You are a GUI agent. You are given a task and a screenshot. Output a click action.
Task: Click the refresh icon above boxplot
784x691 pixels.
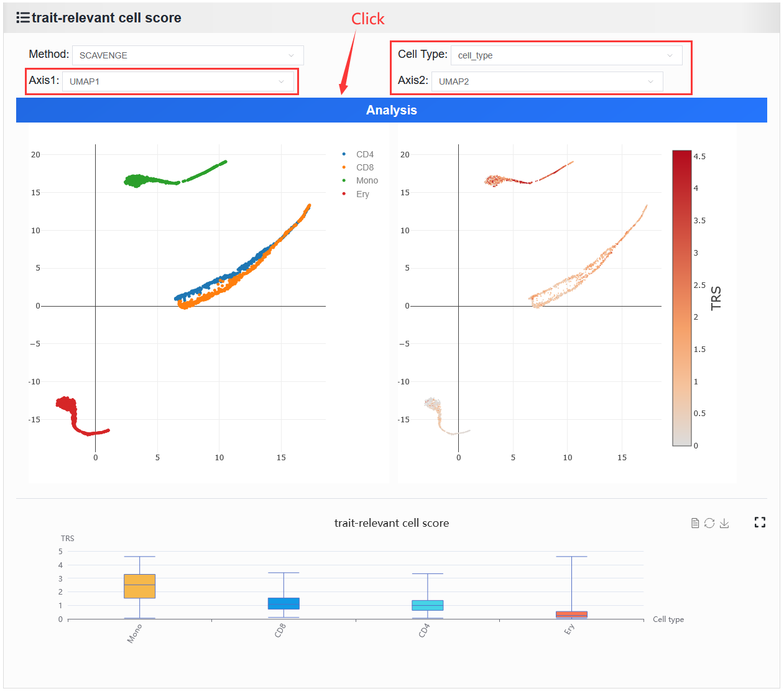point(709,523)
